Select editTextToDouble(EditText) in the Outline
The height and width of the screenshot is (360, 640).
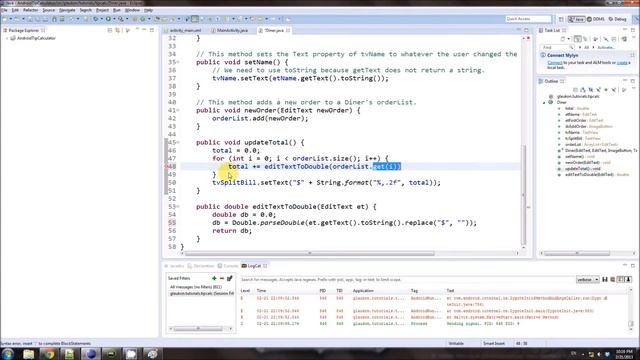click(597, 175)
